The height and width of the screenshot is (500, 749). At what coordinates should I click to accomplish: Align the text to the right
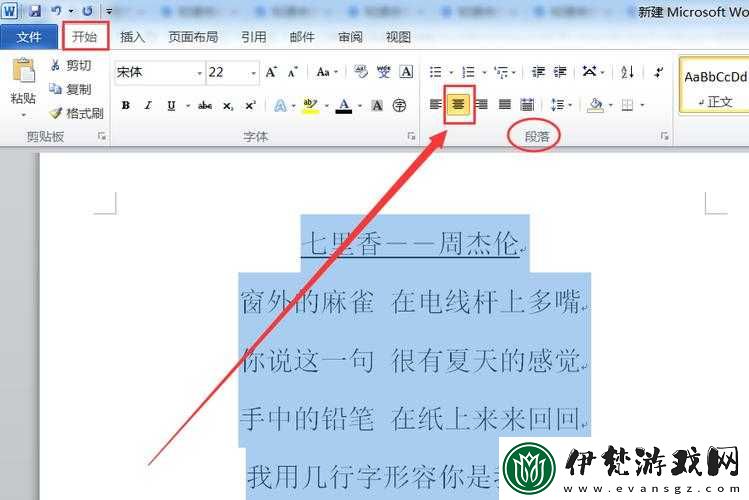(482, 104)
